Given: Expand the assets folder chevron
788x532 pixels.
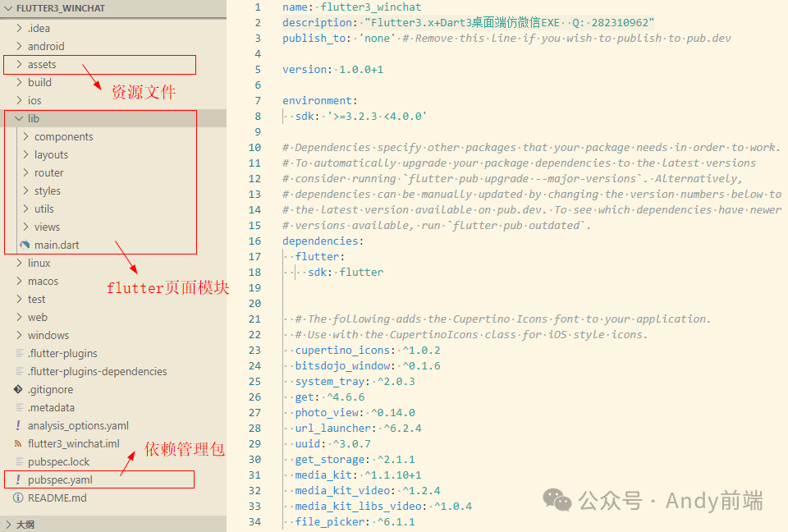Looking at the screenshot, I should tap(19, 64).
